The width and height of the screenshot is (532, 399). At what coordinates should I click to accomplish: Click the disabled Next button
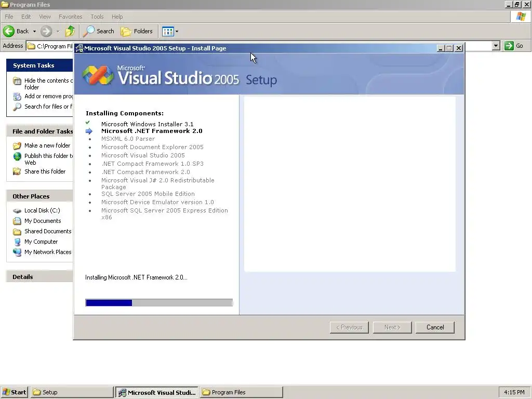392,327
